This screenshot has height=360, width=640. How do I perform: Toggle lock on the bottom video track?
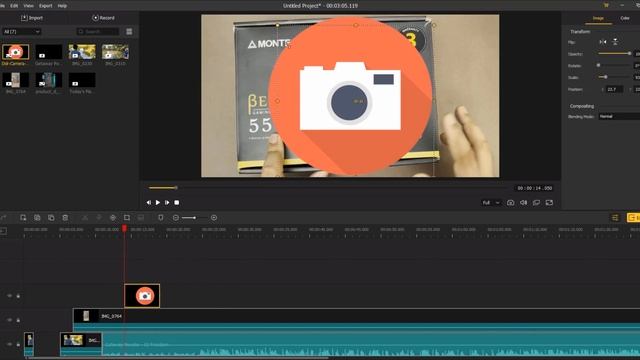pyautogui.click(x=18, y=344)
